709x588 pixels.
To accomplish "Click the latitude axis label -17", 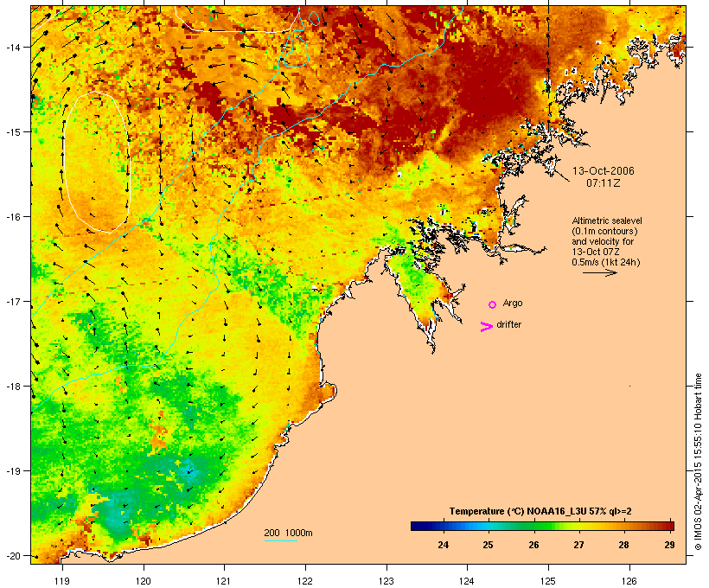I will tap(12, 301).
